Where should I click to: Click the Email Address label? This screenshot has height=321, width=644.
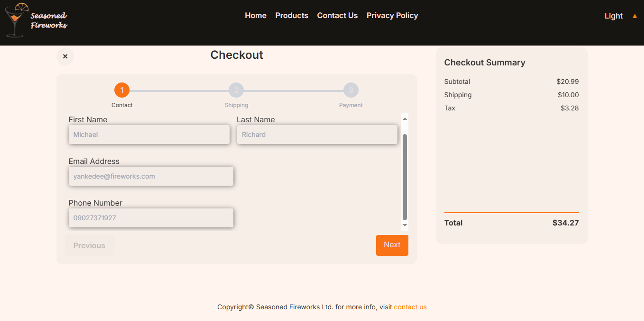point(94,161)
